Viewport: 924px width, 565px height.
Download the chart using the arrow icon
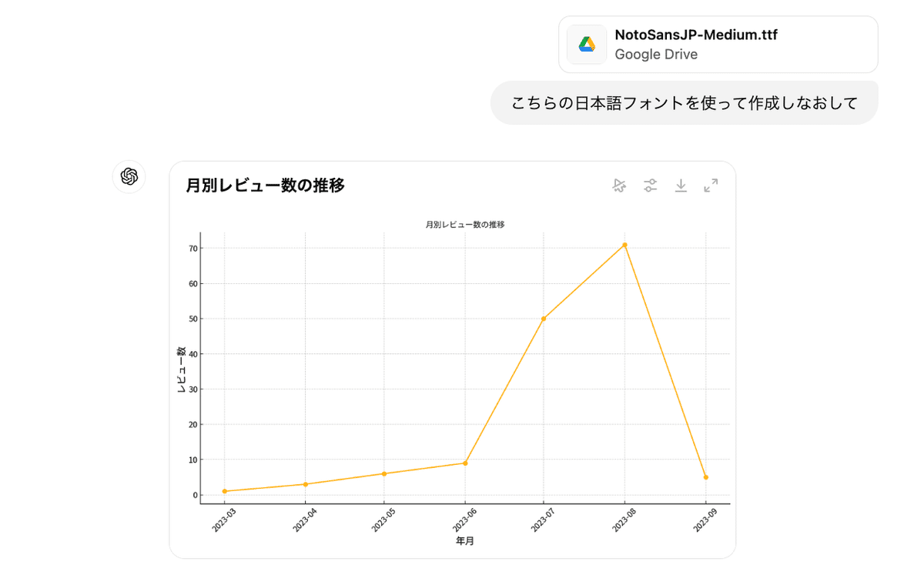[x=681, y=186]
